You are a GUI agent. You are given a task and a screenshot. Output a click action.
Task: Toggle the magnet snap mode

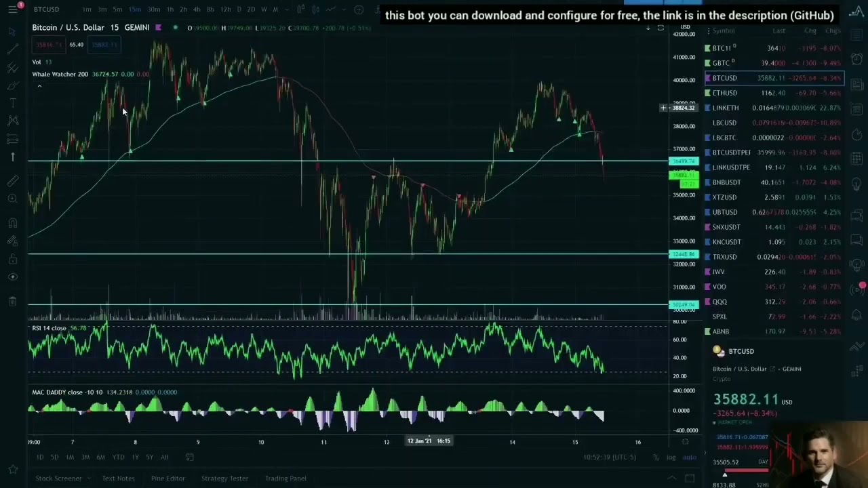pyautogui.click(x=12, y=223)
